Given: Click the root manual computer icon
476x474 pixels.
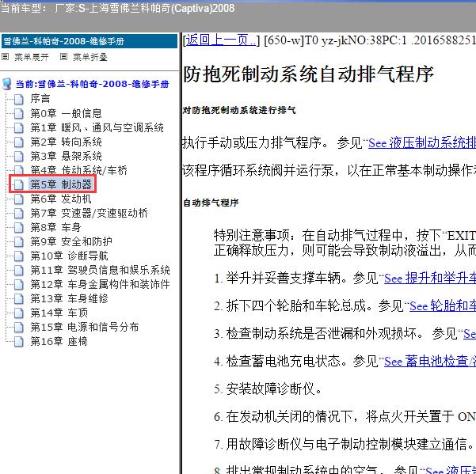Looking at the screenshot, I should click(x=6, y=84).
